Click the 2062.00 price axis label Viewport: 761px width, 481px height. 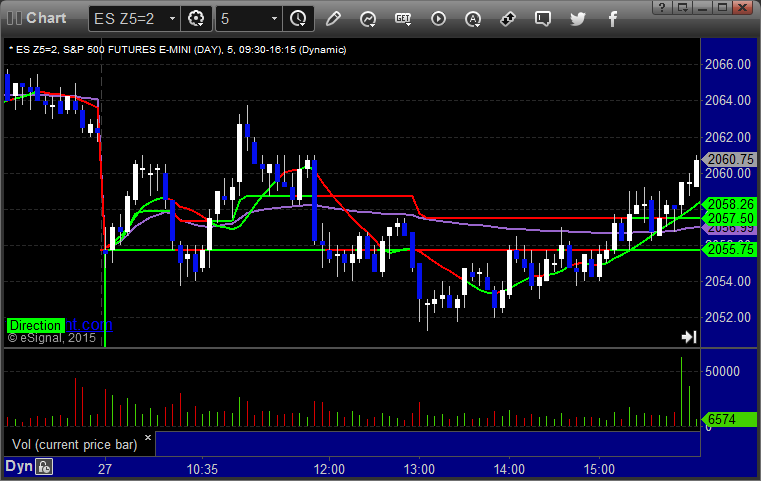(x=728, y=137)
